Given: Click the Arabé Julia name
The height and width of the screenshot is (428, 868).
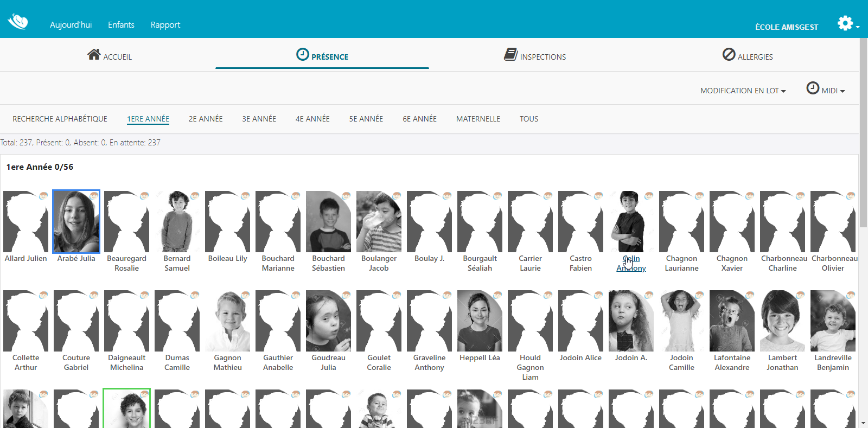Looking at the screenshot, I should (76, 259).
